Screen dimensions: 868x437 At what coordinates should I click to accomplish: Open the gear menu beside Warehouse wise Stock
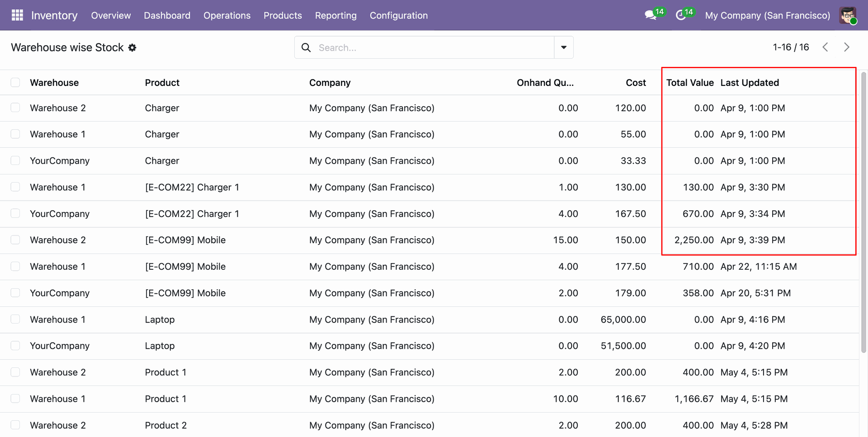click(x=132, y=47)
